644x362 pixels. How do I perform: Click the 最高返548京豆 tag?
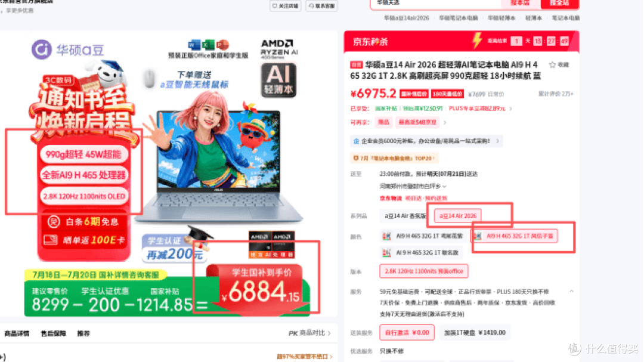pos(417,122)
